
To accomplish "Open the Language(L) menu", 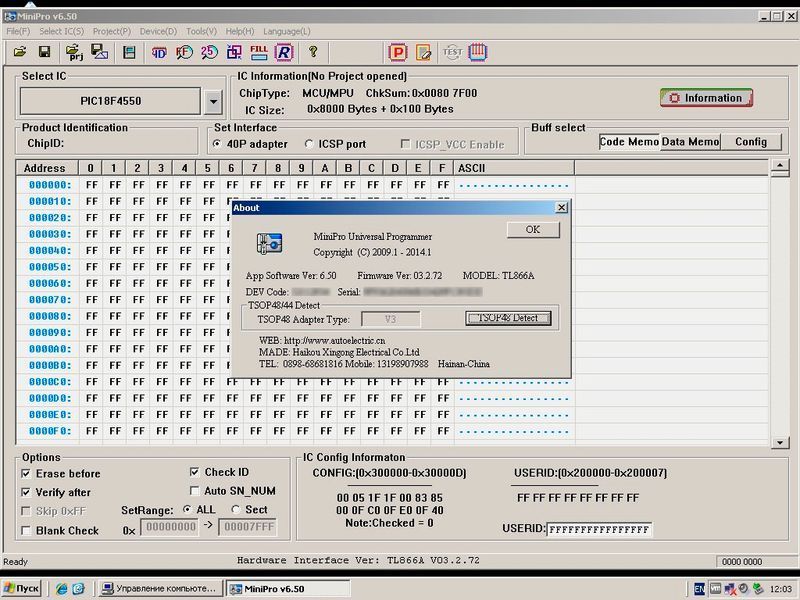I will tap(287, 31).
